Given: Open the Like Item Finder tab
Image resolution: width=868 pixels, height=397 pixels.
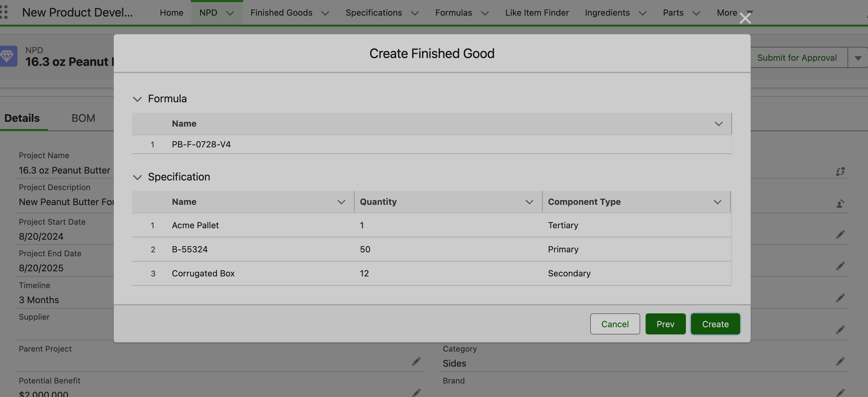Looking at the screenshot, I should coord(537,13).
